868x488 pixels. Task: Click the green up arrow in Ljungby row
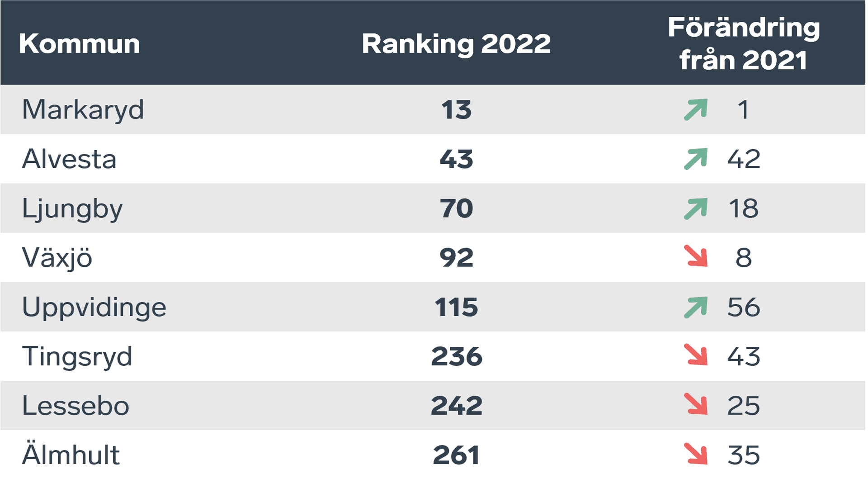tap(695, 208)
